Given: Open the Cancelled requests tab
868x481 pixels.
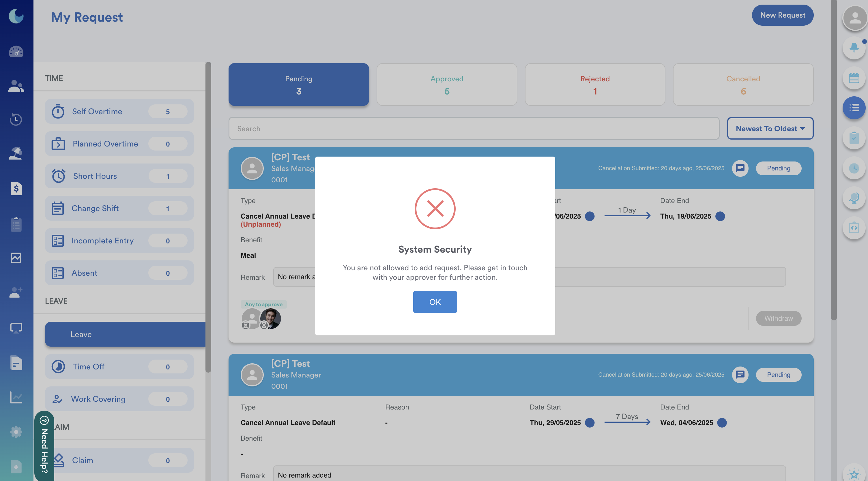Looking at the screenshot, I should click(x=743, y=84).
